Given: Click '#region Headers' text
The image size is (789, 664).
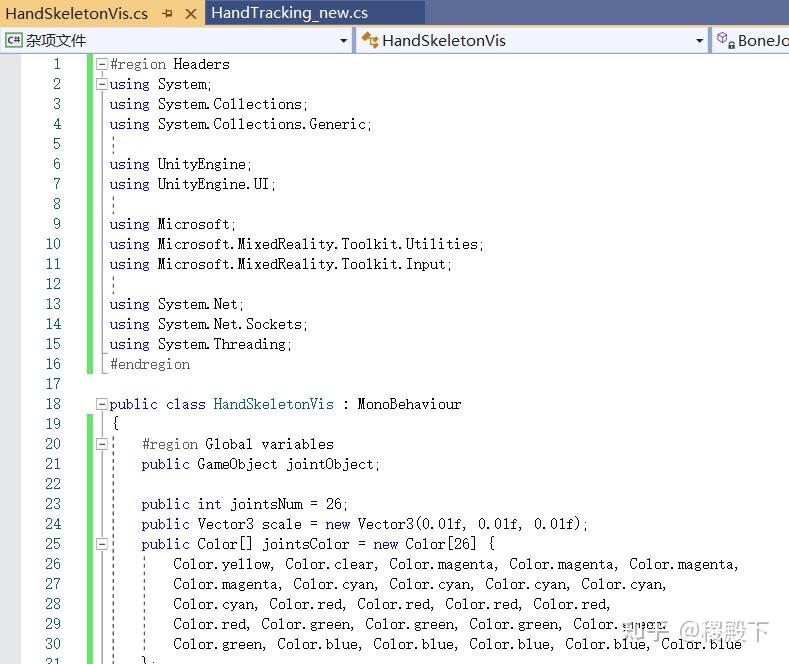Looking at the screenshot, I should point(170,64).
